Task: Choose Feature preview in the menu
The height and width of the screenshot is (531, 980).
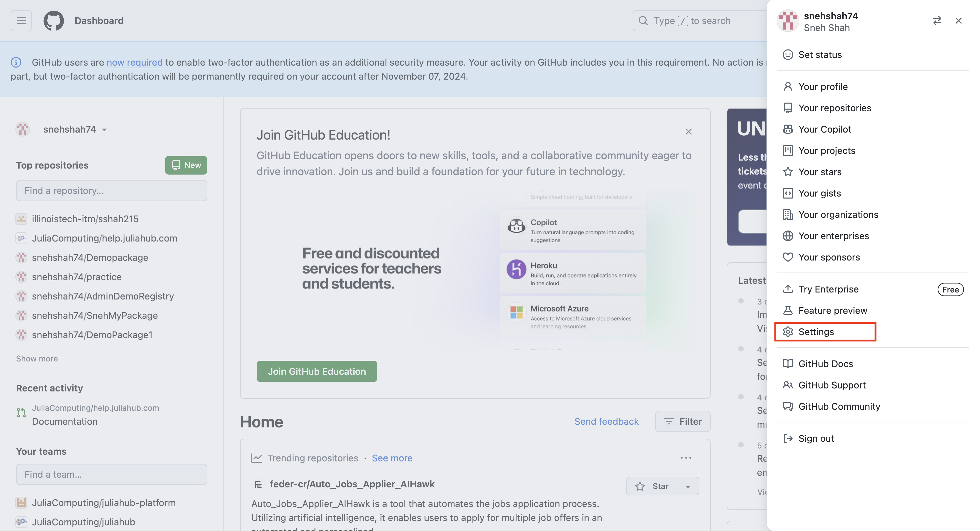Action: tap(873, 310)
